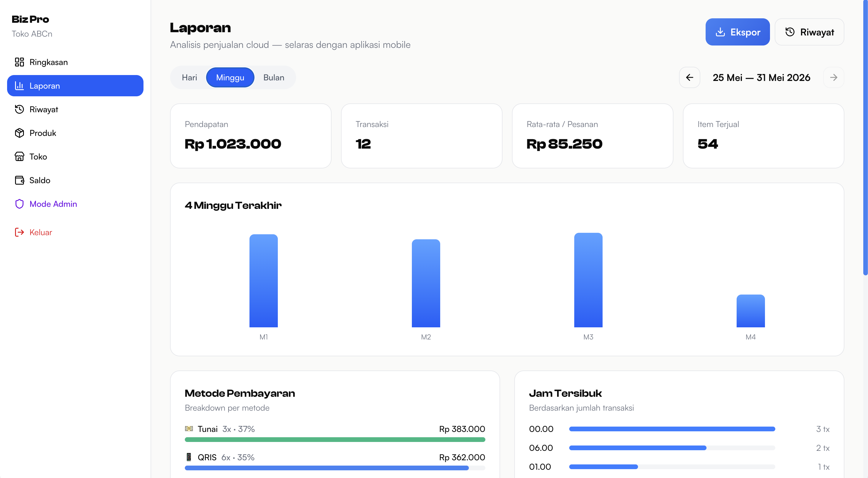868x478 pixels.
Task: Click the Biz Pro logo text
Action: tap(30, 19)
